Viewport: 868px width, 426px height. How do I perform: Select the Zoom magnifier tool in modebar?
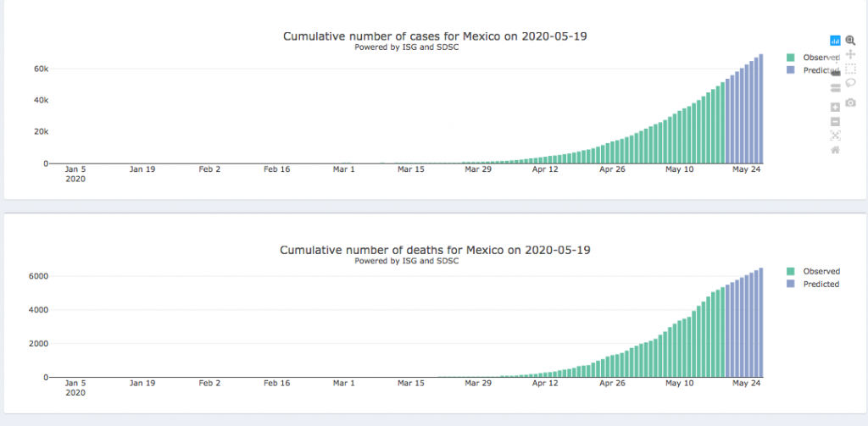click(850, 40)
